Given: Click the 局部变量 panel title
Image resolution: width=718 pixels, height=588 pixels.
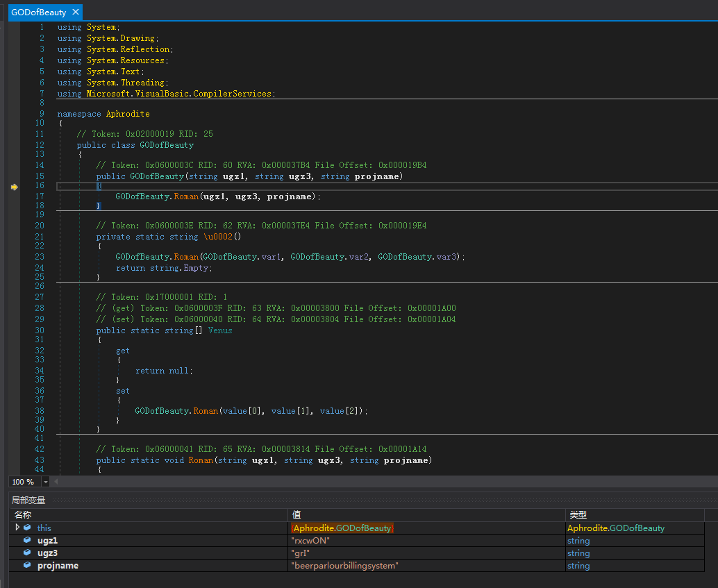Looking at the screenshot, I should pyautogui.click(x=28, y=501).
